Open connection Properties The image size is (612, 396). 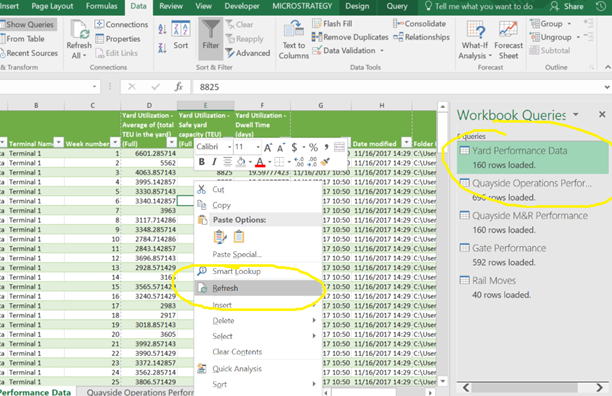[x=118, y=39]
